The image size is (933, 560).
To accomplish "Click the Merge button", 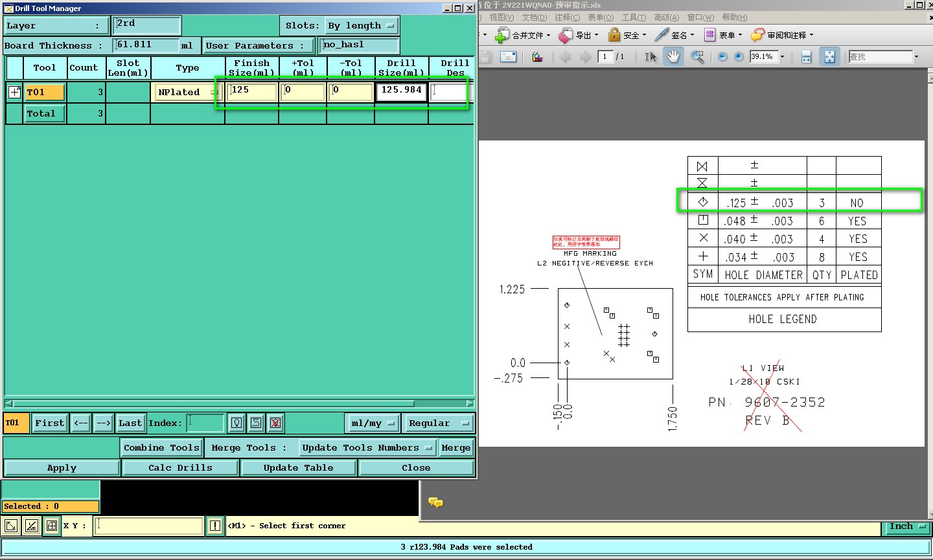I will [x=456, y=448].
